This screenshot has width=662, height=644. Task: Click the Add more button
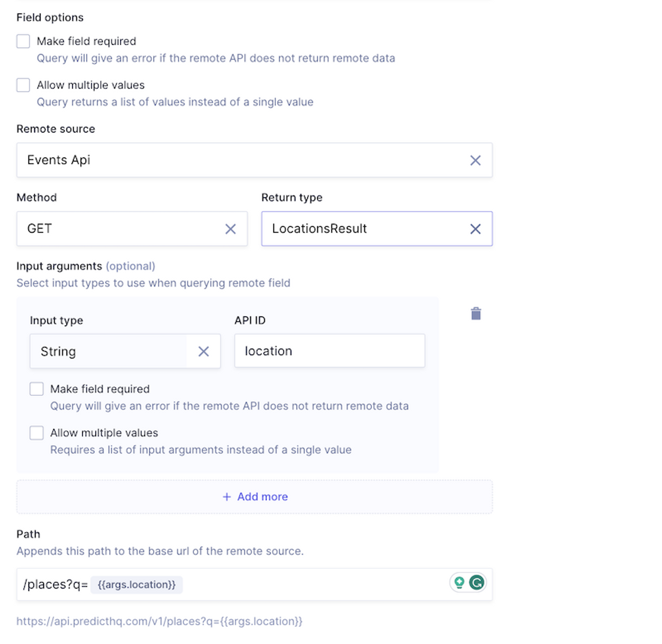pyautogui.click(x=262, y=497)
